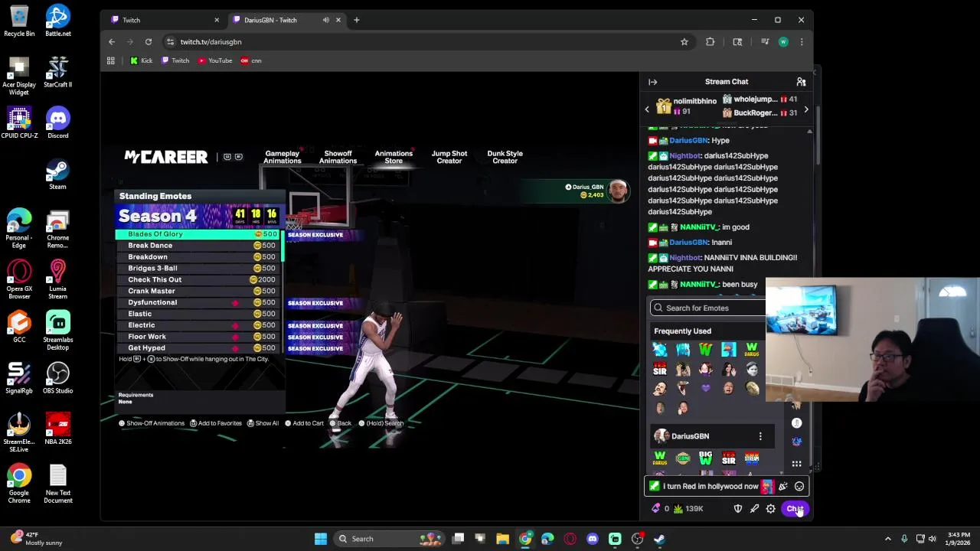Click the taskbar Search box

pos(390,539)
